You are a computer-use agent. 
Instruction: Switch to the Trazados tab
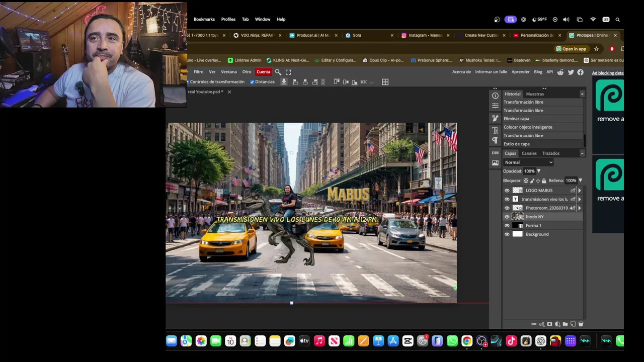coord(550,153)
